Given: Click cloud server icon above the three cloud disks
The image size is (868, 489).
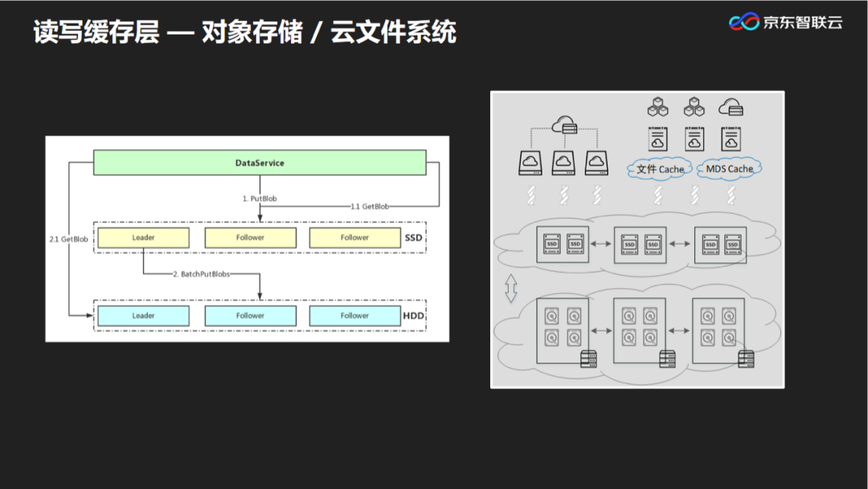Looking at the screenshot, I should coord(565,125).
